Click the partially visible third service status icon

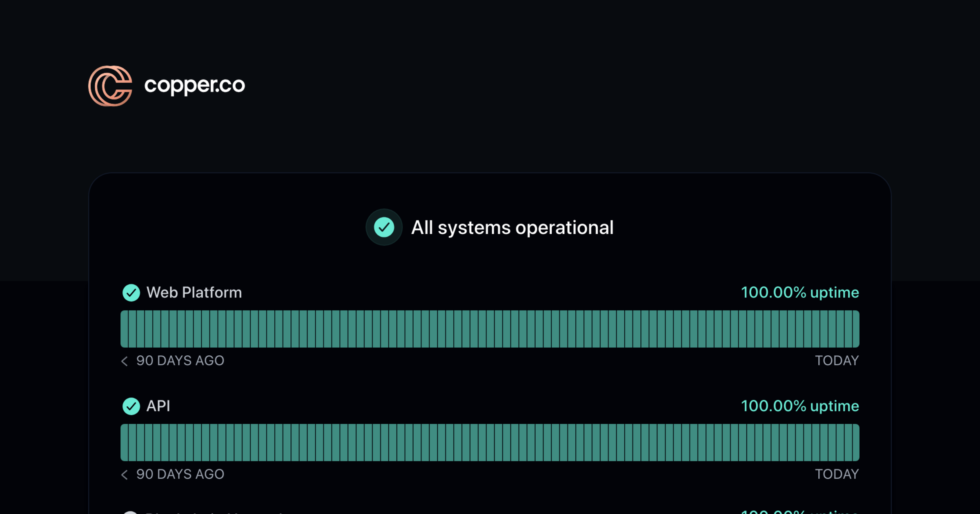pyautogui.click(x=130, y=512)
